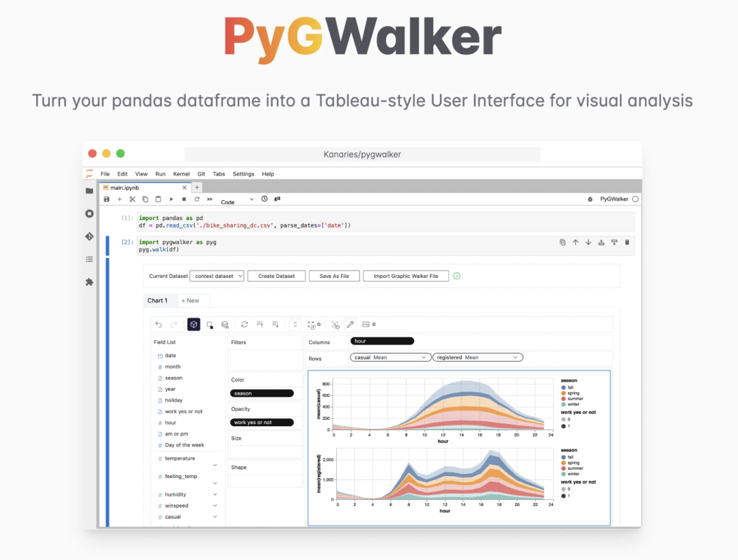This screenshot has width=738, height=560.
Task: Open a new launcher tab with plus button
Action: click(197, 188)
